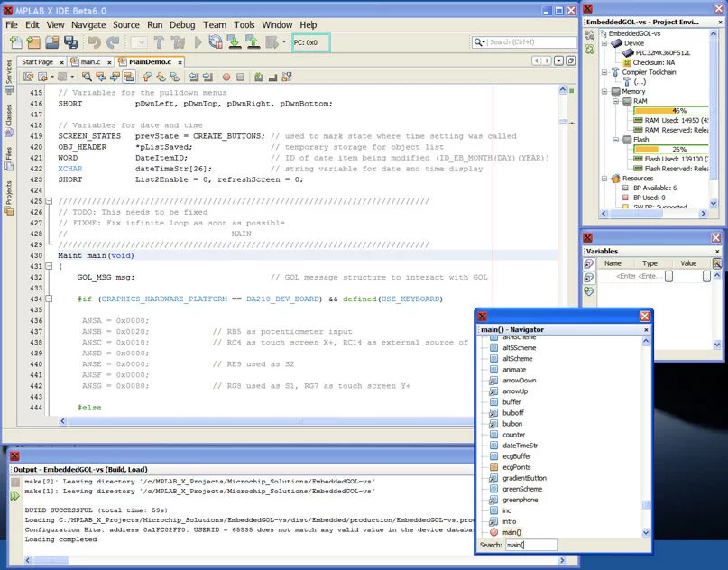The height and width of the screenshot is (570, 728).
Task: Click the green Run Project arrow
Action: pos(198,42)
